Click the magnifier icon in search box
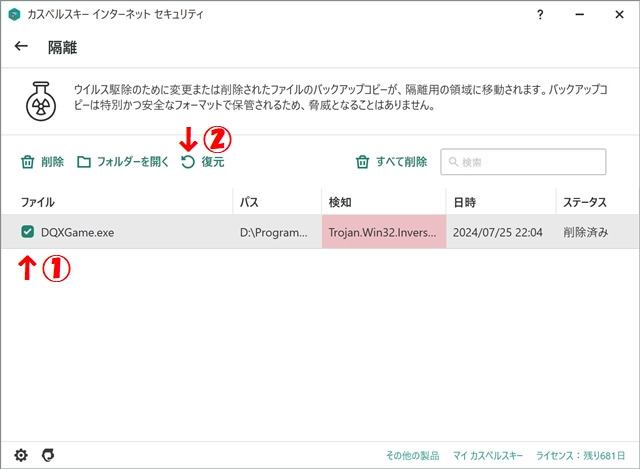The image size is (640, 469). coord(454,162)
